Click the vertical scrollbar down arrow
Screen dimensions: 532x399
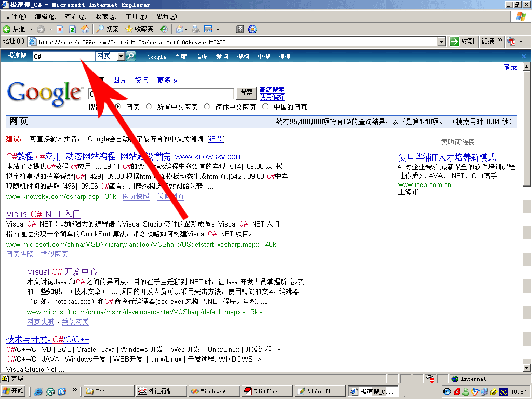527,368
